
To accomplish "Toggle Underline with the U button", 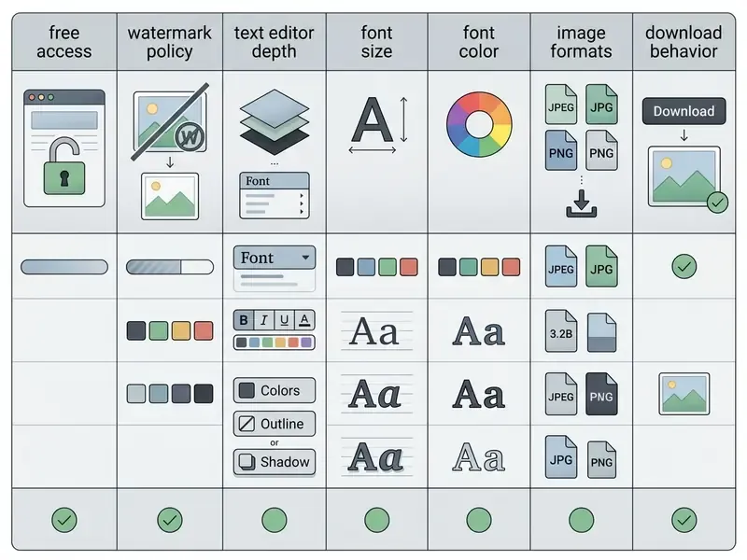I will tap(285, 320).
